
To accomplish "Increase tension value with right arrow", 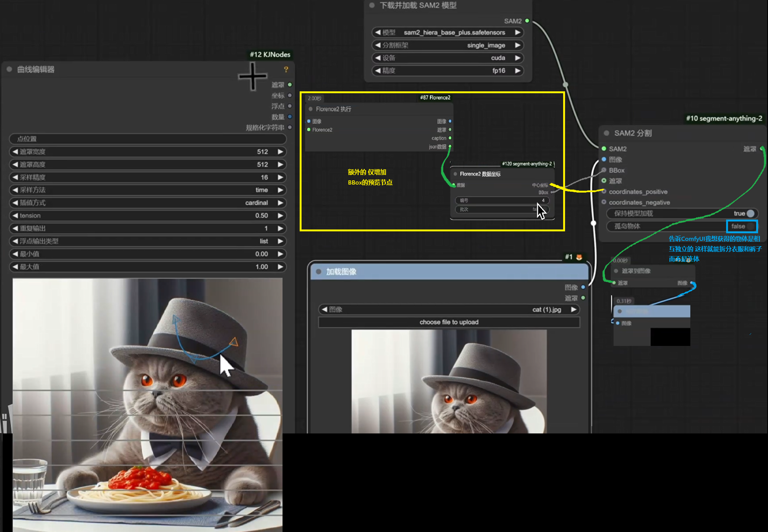I will click(x=281, y=216).
